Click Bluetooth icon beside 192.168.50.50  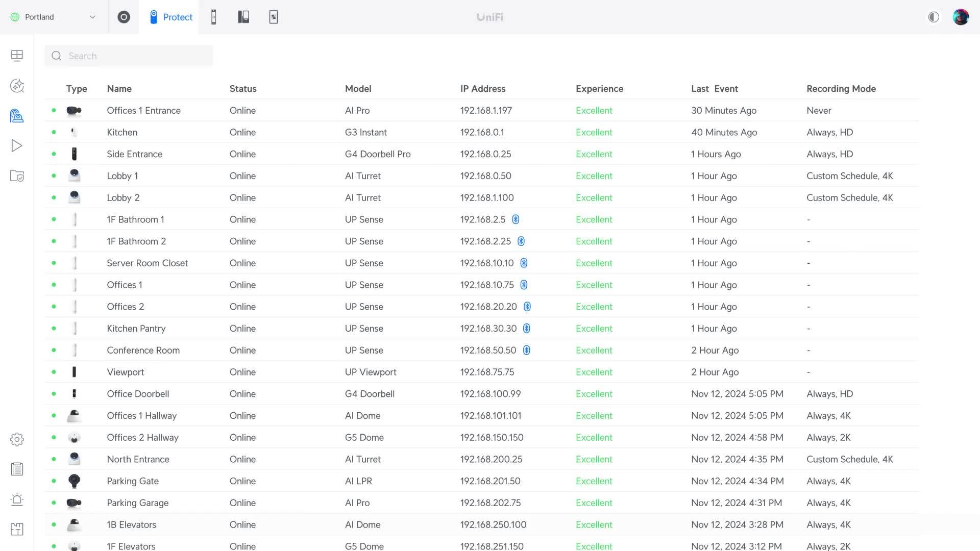[527, 350]
